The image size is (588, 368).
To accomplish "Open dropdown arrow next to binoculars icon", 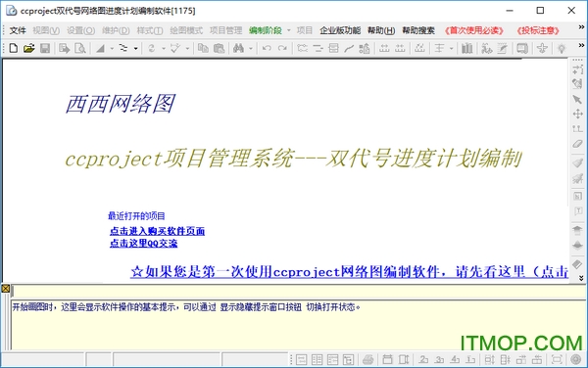I will pos(251,48).
